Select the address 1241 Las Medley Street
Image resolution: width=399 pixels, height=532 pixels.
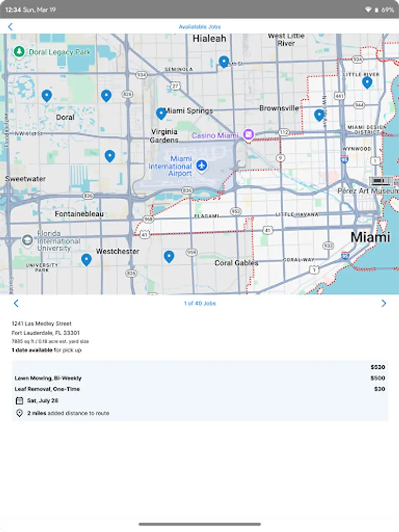pos(41,323)
